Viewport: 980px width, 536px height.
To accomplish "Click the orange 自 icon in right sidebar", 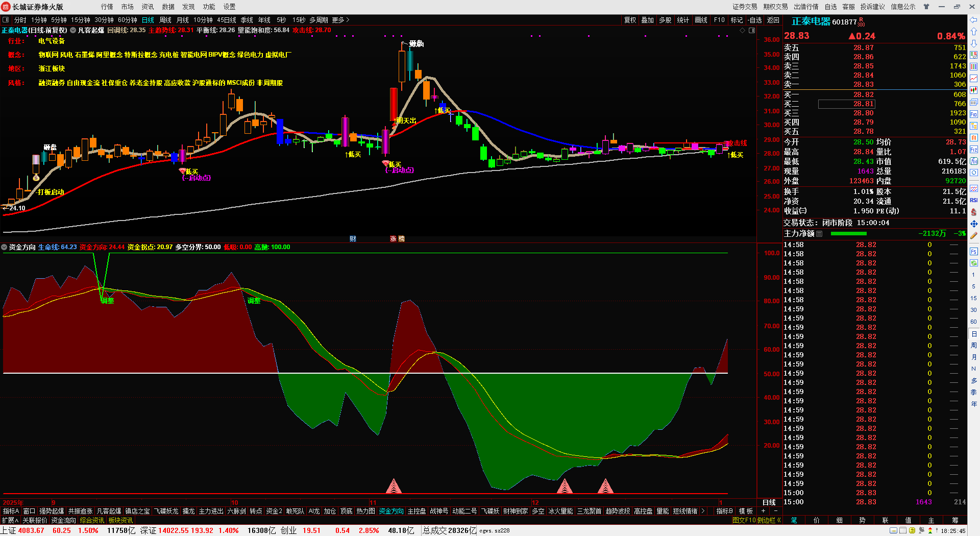I will [974, 137].
